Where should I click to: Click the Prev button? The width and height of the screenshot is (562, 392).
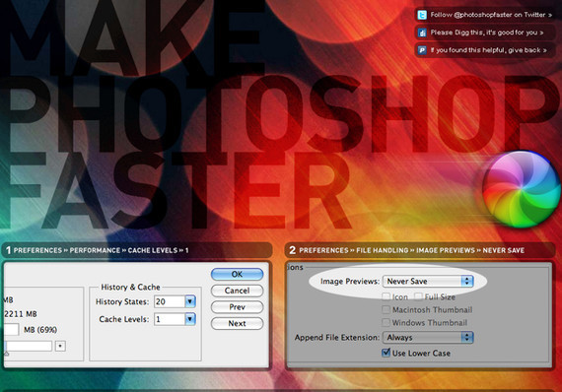[x=237, y=307]
